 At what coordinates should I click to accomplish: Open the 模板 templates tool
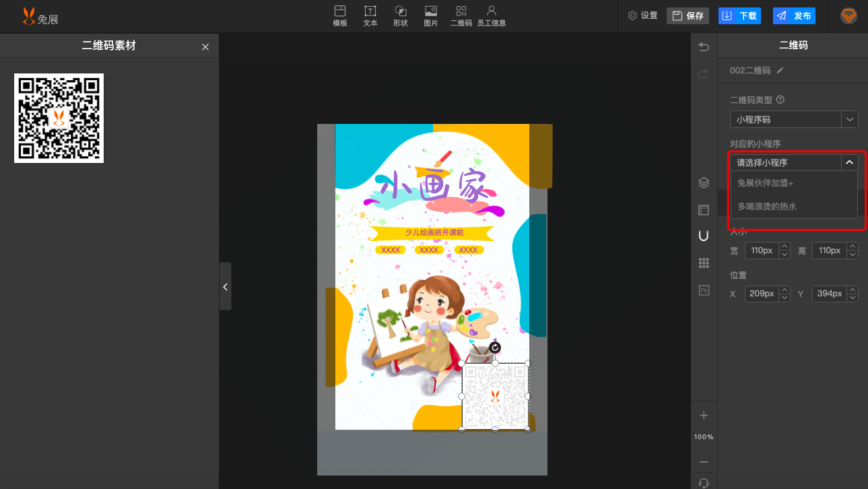(340, 16)
